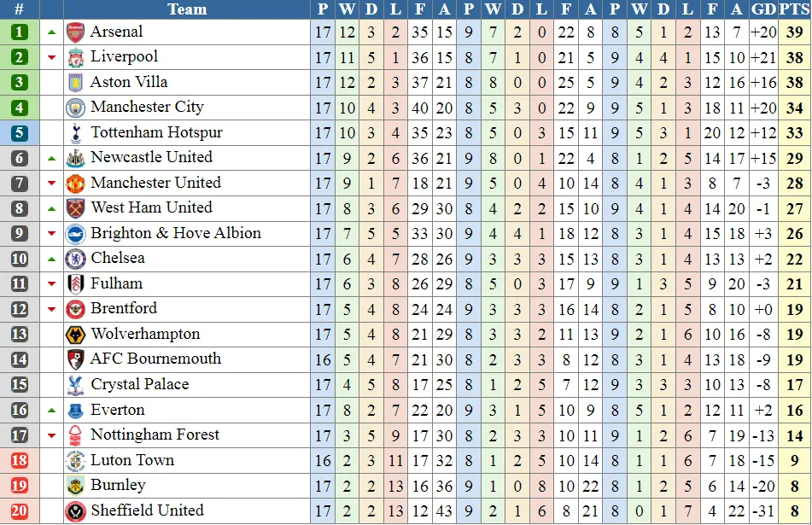Click the Arsenal club crest icon
This screenshot has height=525, width=812.
76,32
